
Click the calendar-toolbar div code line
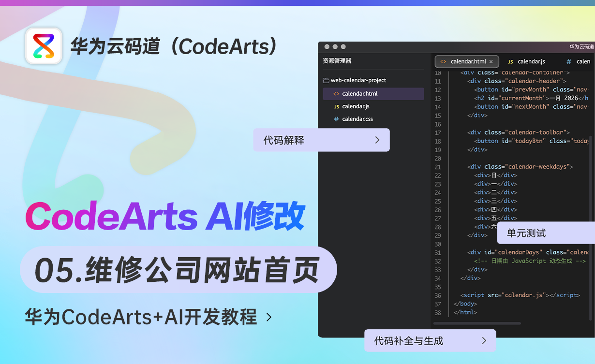[518, 132]
